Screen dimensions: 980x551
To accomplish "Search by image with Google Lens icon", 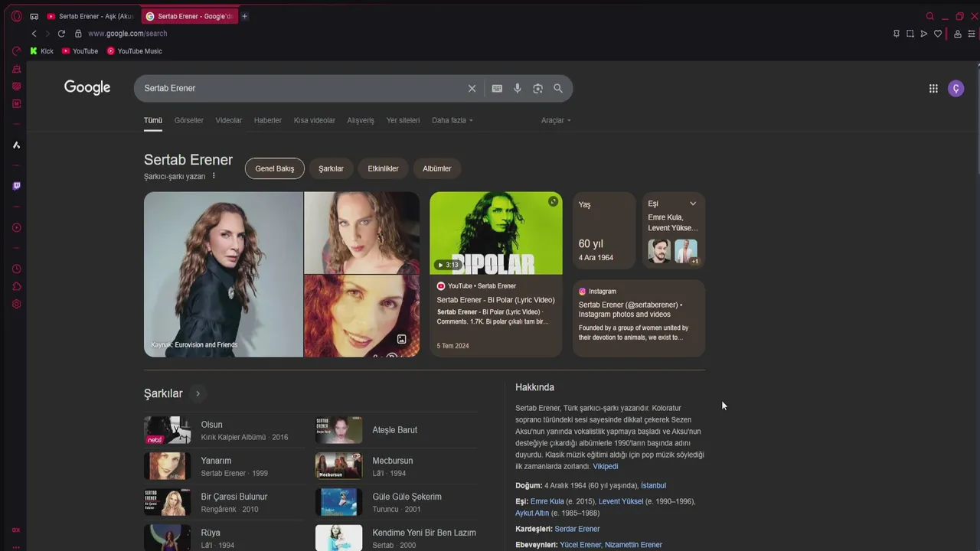I will click(537, 88).
